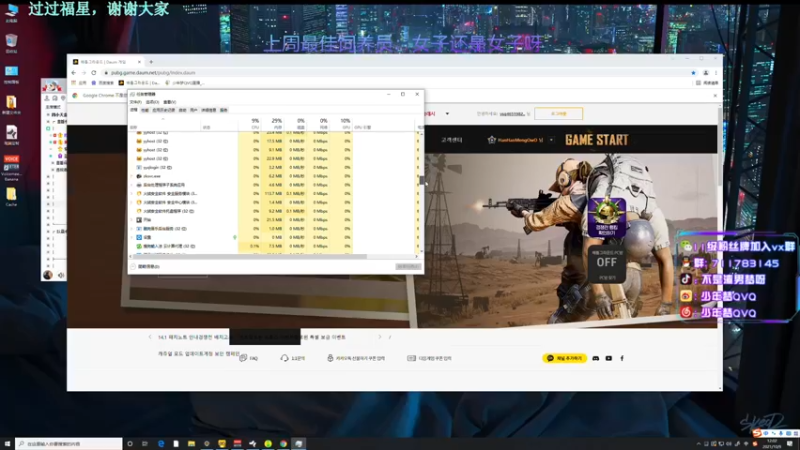Viewport: 800px width, 450px height.
Task: Open the YouTube icon link
Action: 609,358
